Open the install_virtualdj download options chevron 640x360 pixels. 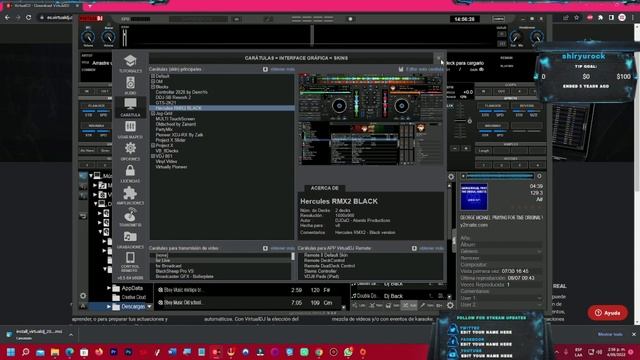(x=71, y=334)
